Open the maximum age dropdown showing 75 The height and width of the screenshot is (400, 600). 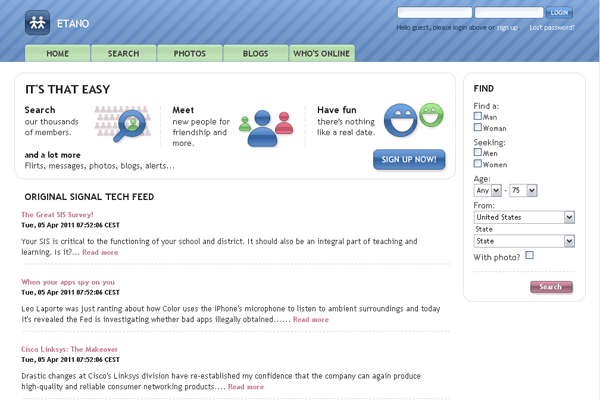point(523,190)
